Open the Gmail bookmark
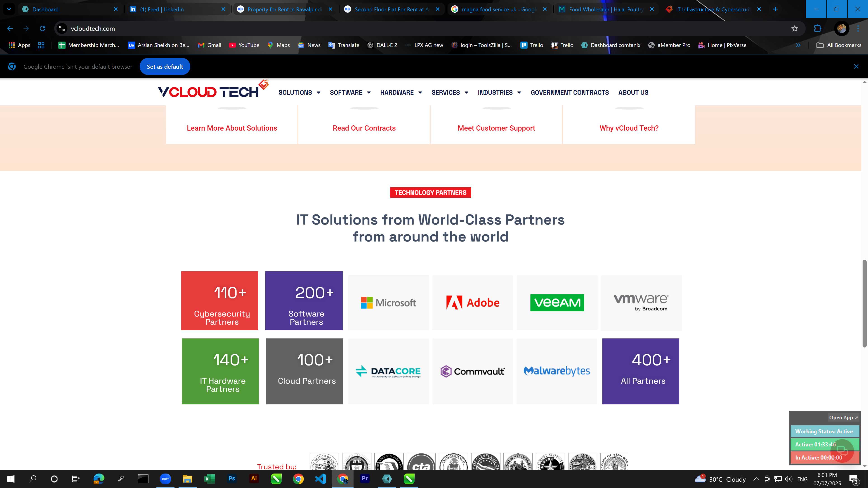 point(209,45)
